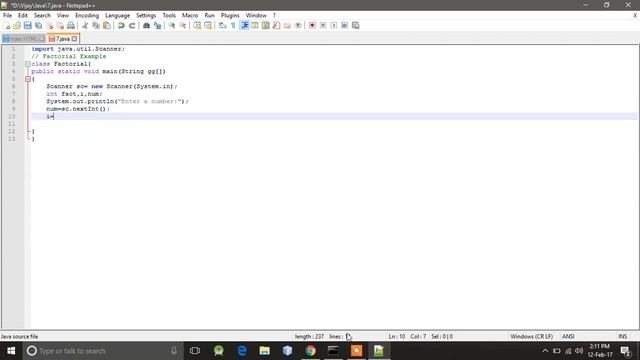This screenshot has width=640, height=360.
Task: Play back the recorded macro
Action: (x=334, y=25)
